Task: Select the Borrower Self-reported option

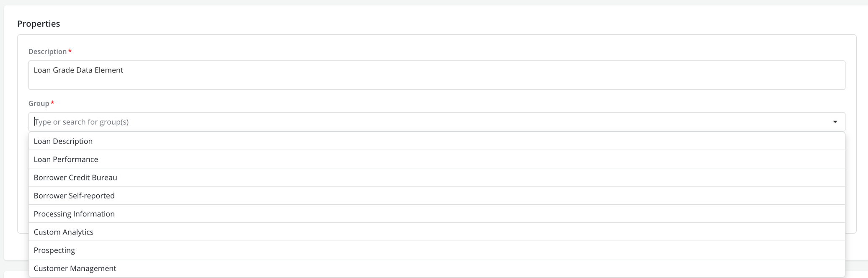Action: (74, 196)
